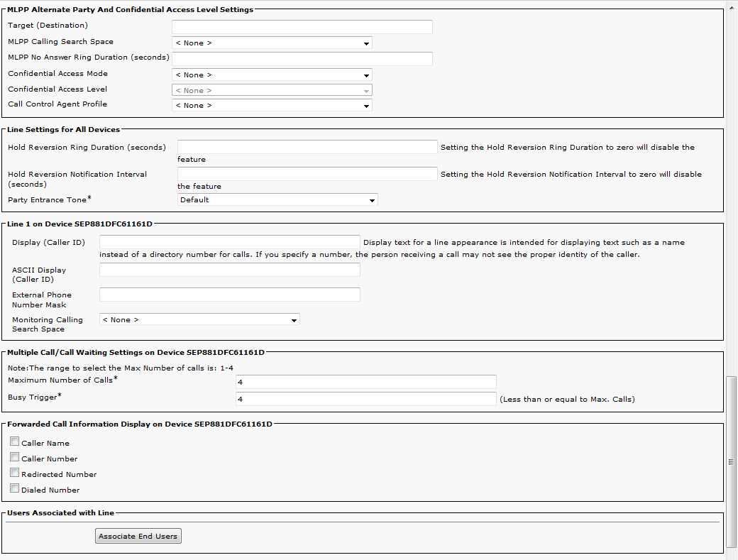Click the vertical scrollbar thumb
Screen dimensions: 738x560
point(732,461)
